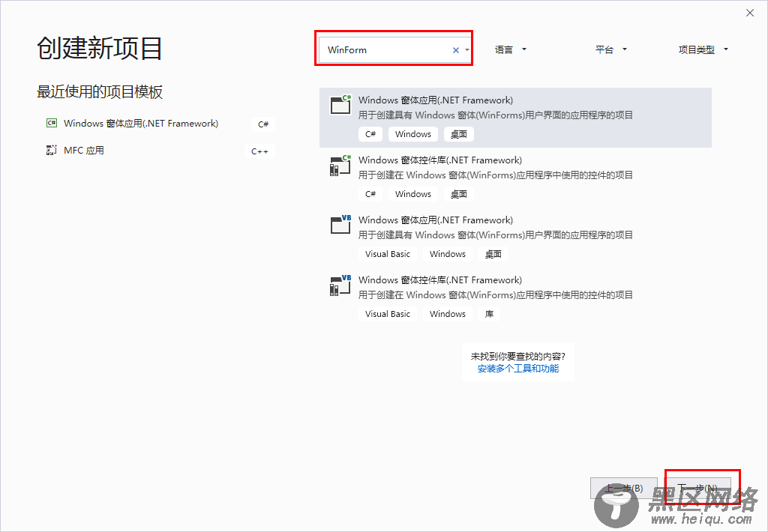Click the C++ tag beside MFC 应用

259,151
